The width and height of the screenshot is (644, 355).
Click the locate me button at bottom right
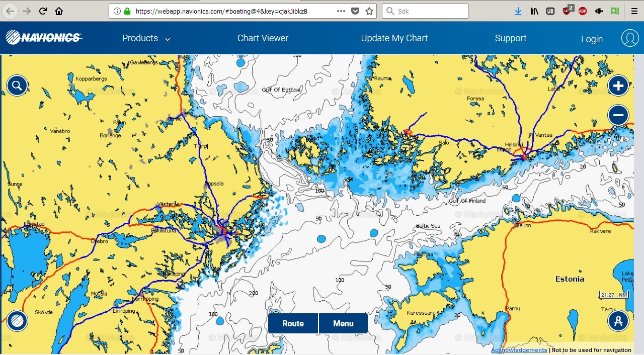(618, 320)
